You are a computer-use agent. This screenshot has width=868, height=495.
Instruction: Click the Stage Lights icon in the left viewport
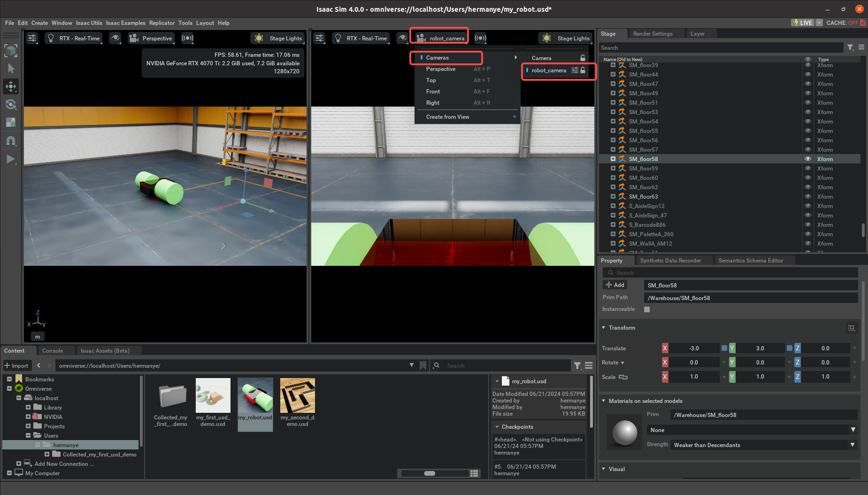[258, 38]
